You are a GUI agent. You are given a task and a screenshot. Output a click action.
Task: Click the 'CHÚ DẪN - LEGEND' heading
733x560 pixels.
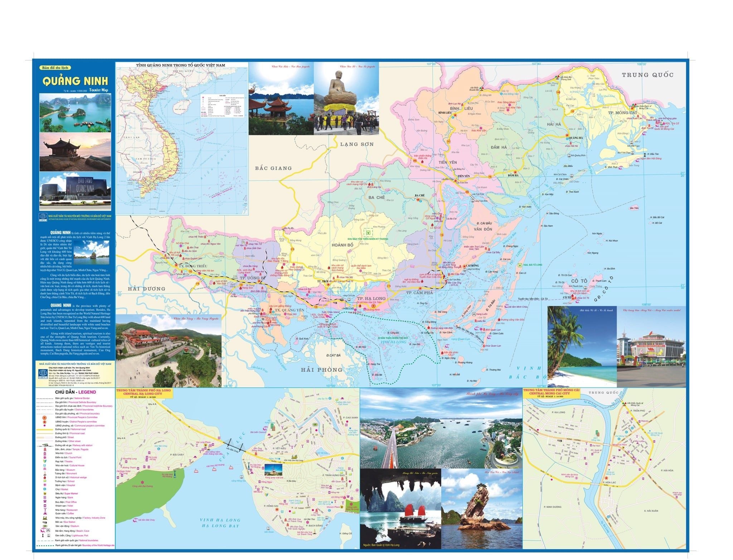(x=76, y=392)
